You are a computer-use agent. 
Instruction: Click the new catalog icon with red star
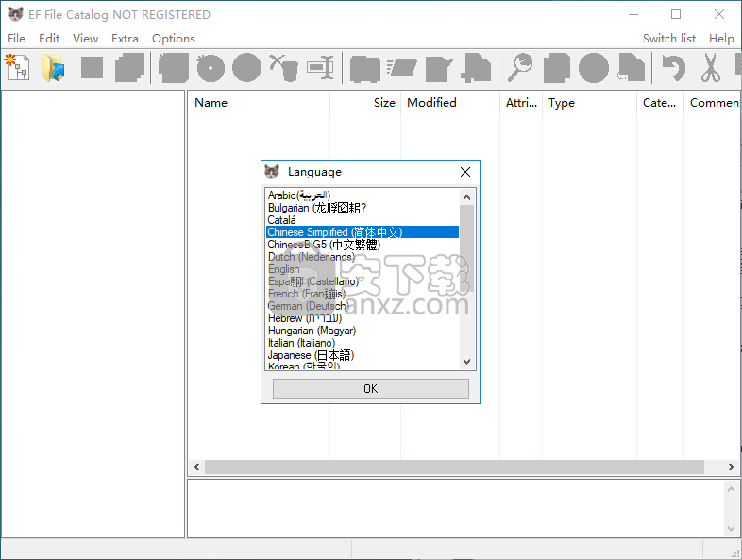pyautogui.click(x=17, y=67)
